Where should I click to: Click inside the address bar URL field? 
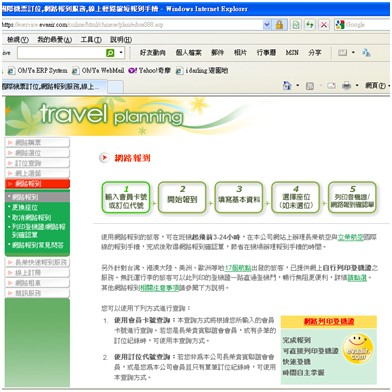click(132, 25)
